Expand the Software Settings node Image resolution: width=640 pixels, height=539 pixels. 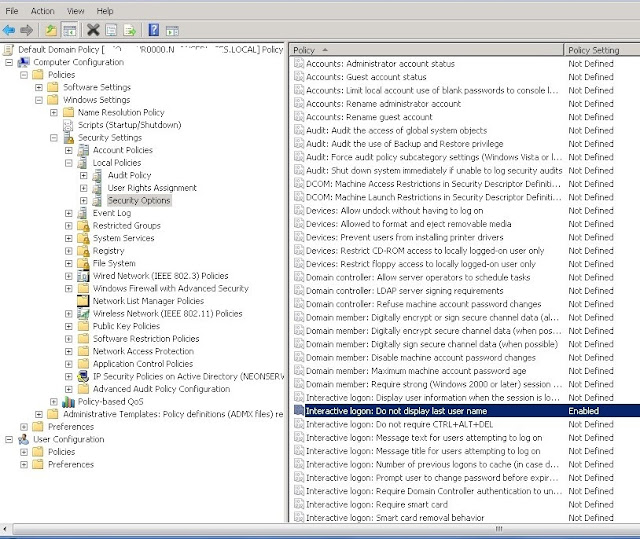(39, 87)
